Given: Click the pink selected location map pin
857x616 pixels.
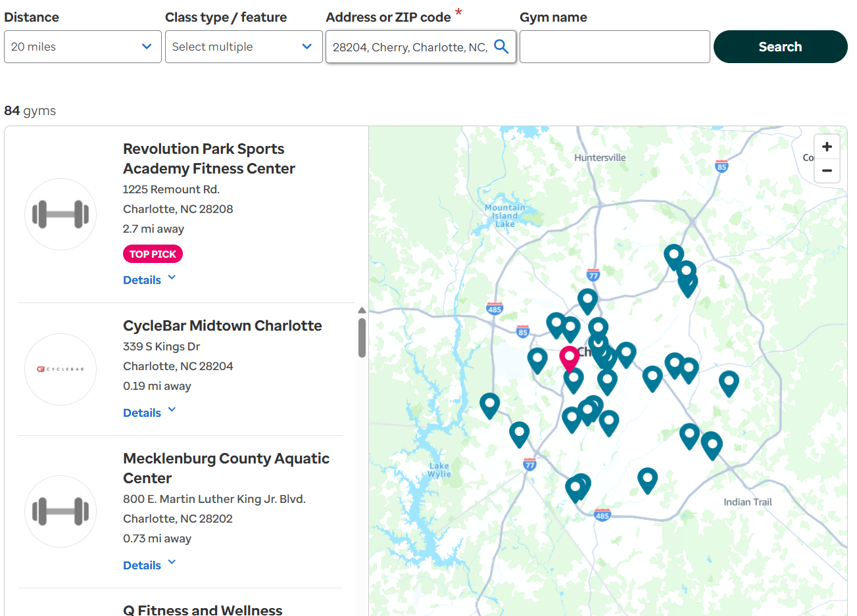Looking at the screenshot, I should [569, 358].
